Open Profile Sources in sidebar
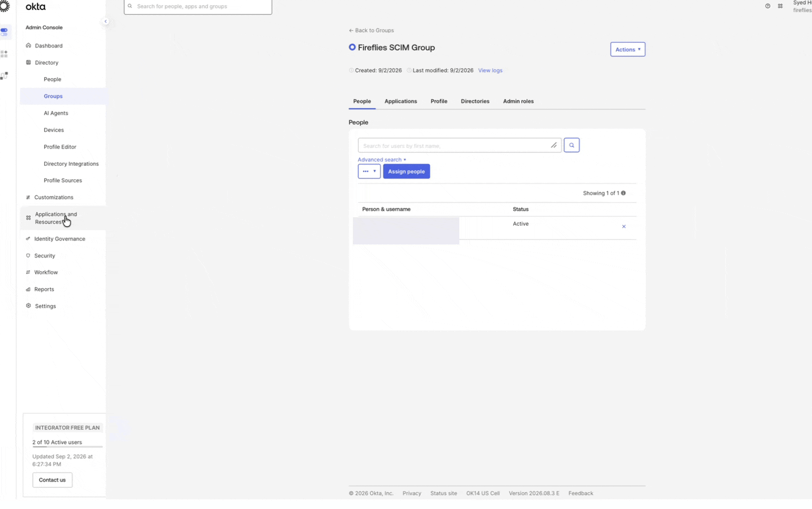Screen dimensions: 812x509 point(63,181)
